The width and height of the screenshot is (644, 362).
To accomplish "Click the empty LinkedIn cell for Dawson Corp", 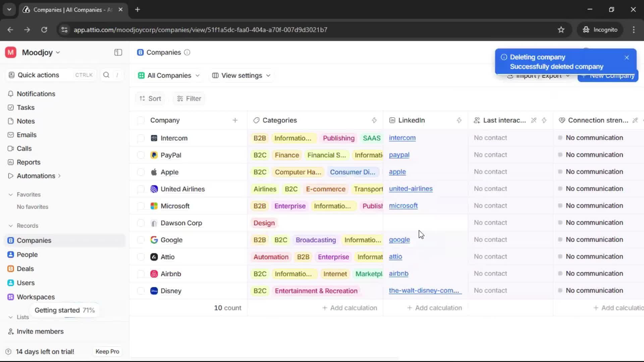I will click(425, 223).
